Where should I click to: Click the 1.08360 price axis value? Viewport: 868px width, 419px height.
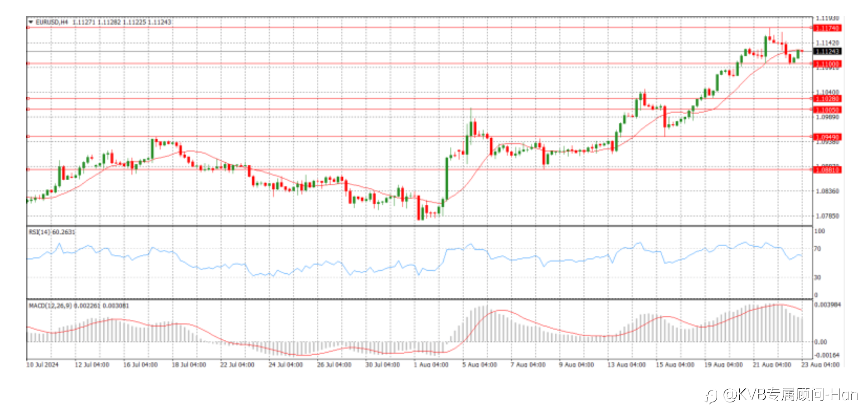[827, 191]
